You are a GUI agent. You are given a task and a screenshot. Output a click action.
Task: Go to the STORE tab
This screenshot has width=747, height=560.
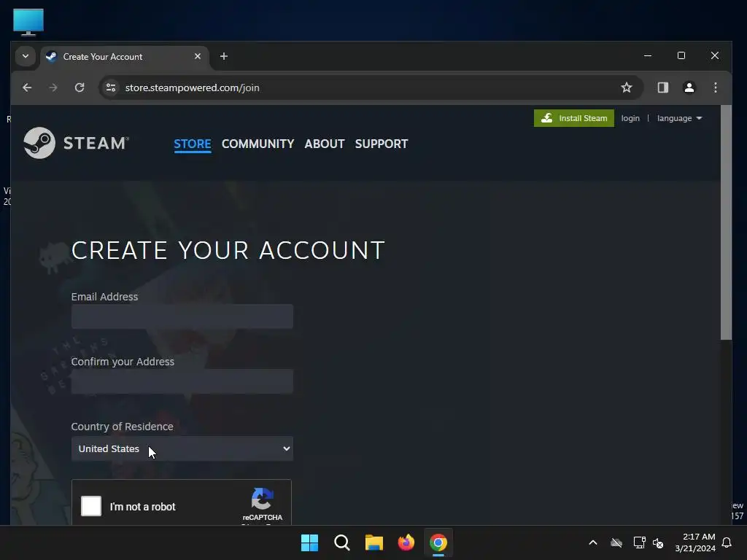point(193,144)
